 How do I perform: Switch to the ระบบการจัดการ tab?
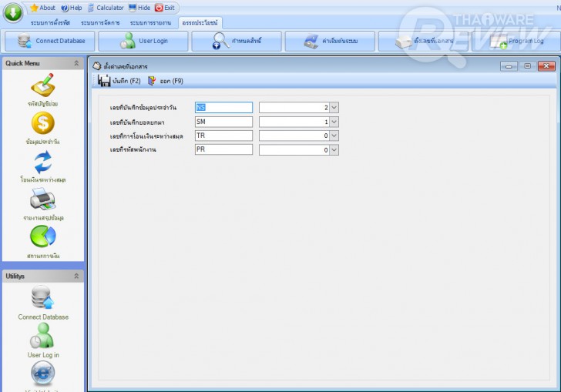100,23
